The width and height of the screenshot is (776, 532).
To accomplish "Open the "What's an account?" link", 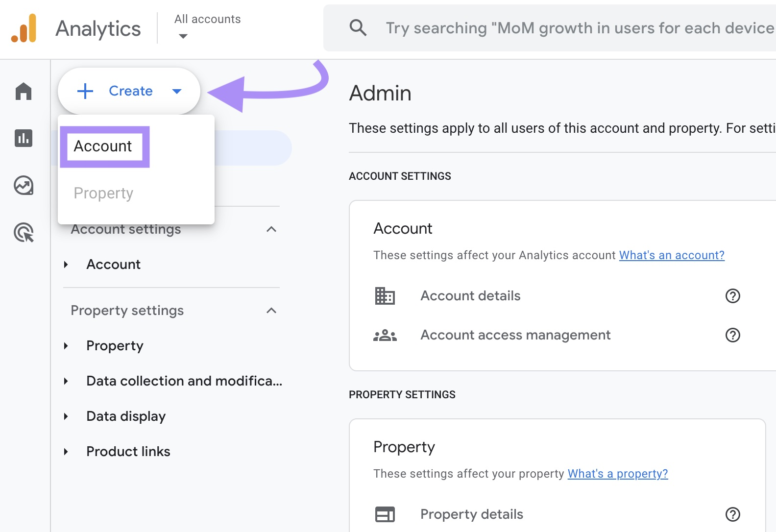I will point(671,255).
